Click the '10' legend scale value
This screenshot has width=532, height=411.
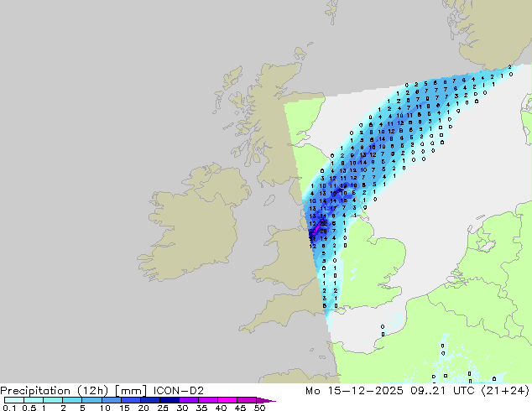tap(105, 408)
